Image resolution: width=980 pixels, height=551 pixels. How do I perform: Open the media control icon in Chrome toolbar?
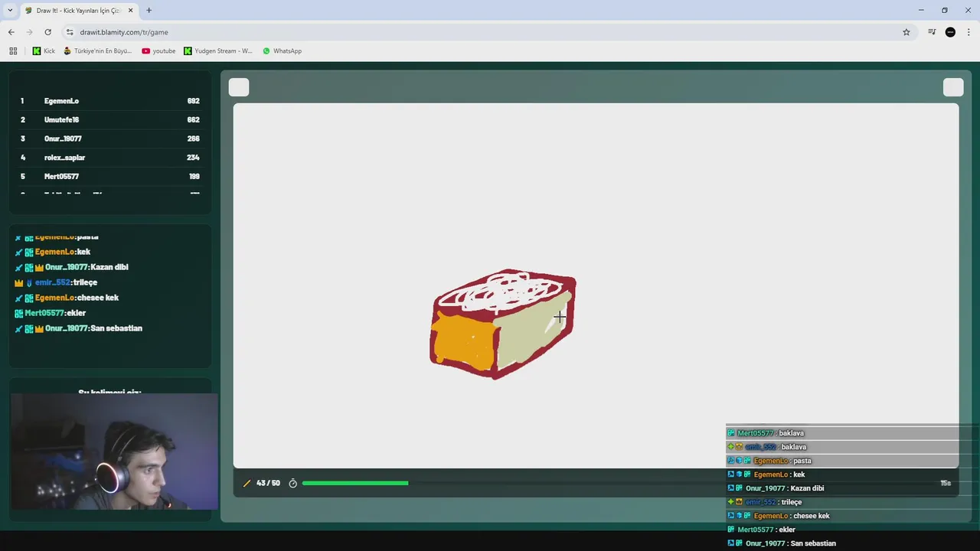coord(932,32)
